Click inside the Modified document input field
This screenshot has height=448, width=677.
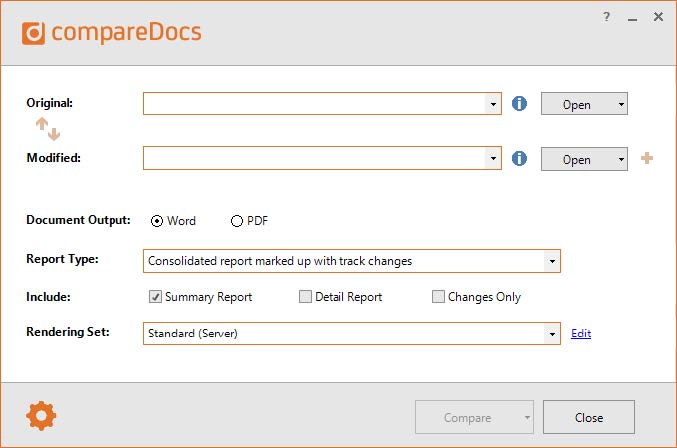coord(314,158)
